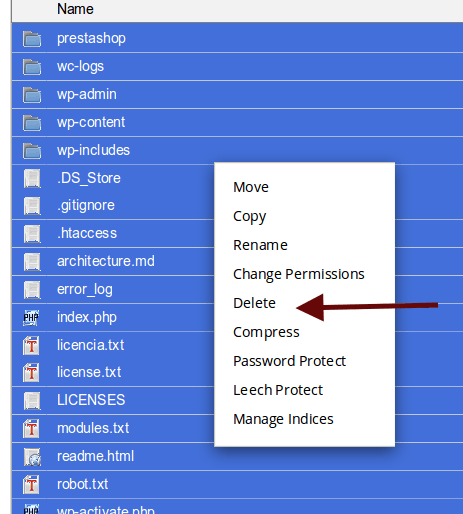Click the prestashop folder icon
The height and width of the screenshot is (514, 463).
[x=32, y=39]
